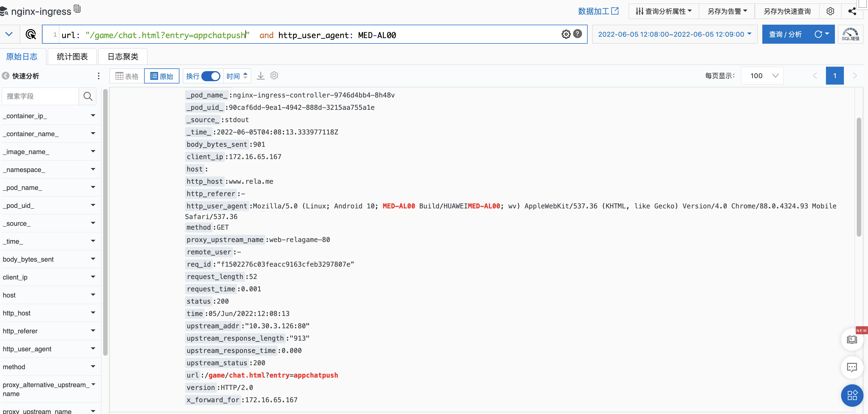Toggle the line wrap (换行) switch
Screen dimensions: 868x414
tap(211, 76)
